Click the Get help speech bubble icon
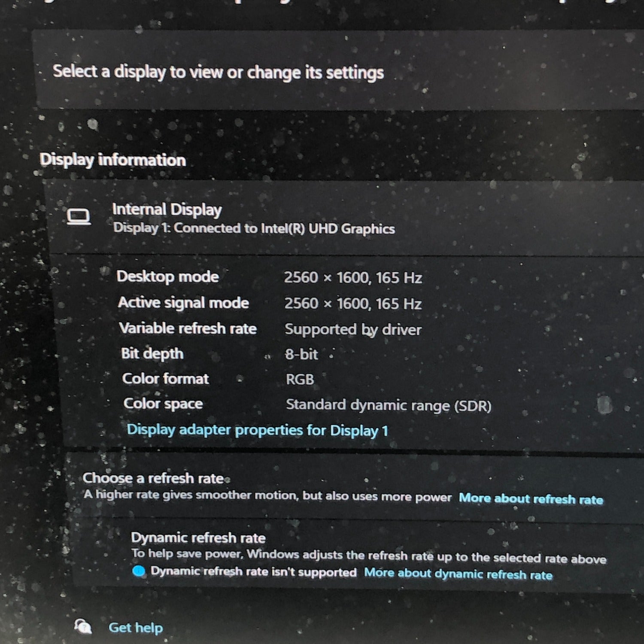Viewport: 644px width, 644px height. click(83, 626)
